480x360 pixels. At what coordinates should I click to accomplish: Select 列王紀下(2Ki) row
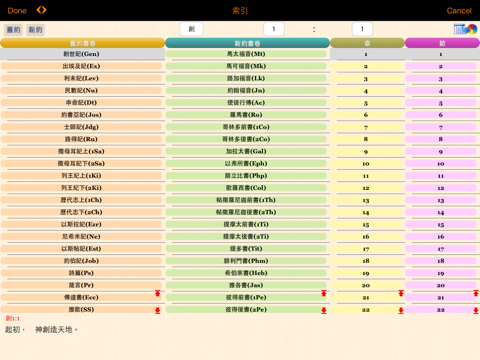click(82, 188)
